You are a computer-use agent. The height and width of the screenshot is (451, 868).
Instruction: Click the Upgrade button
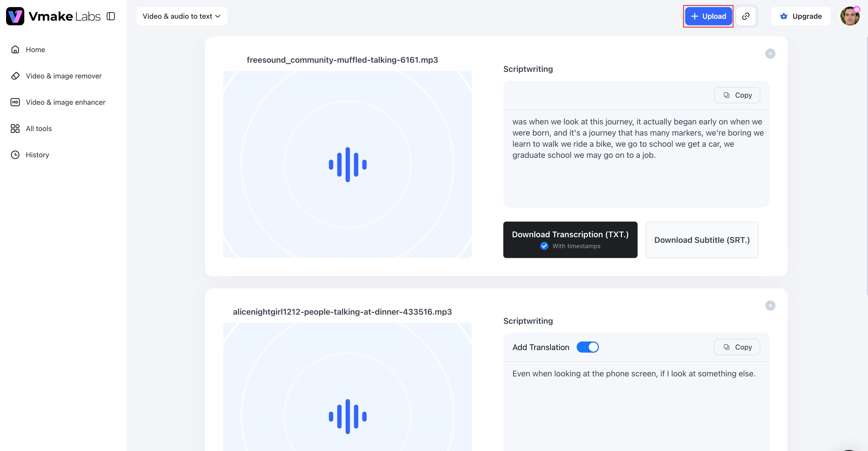[x=800, y=16]
